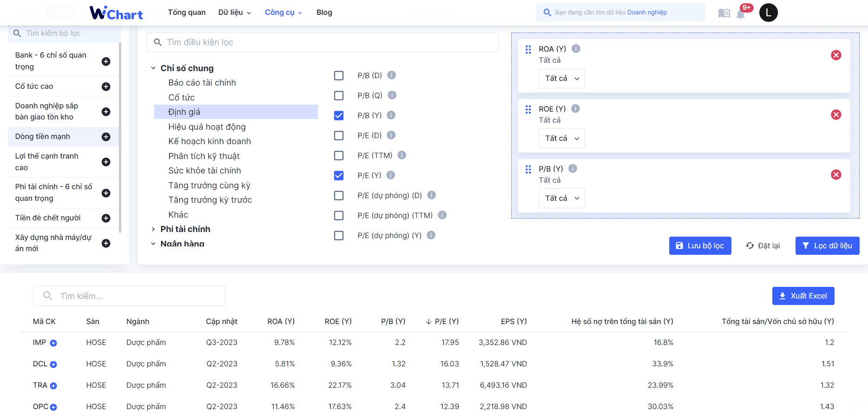Focus 'Tìm điều kiện lọc' search field
Viewport: 868px width, 411px height.
pyautogui.click(x=322, y=42)
